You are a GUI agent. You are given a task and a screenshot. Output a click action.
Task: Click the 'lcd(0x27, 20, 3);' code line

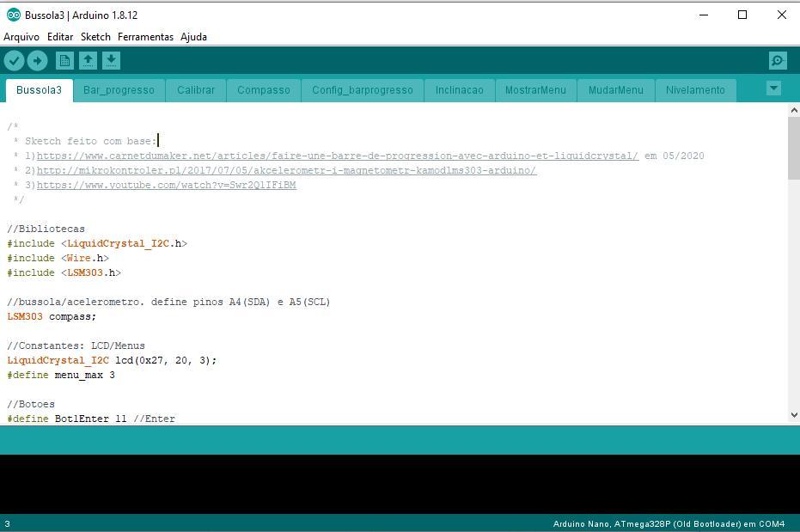[112, 360]
